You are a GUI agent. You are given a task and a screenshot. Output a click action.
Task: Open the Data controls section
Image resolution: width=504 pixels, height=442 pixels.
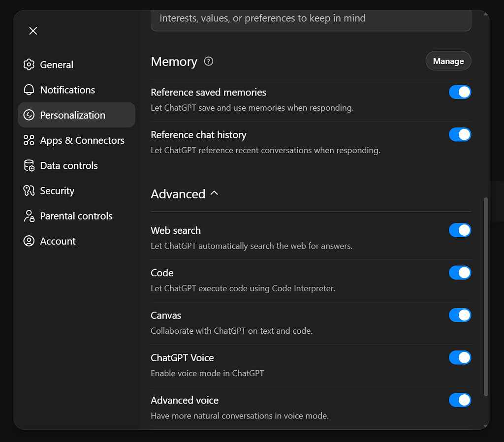coord(76,165)
